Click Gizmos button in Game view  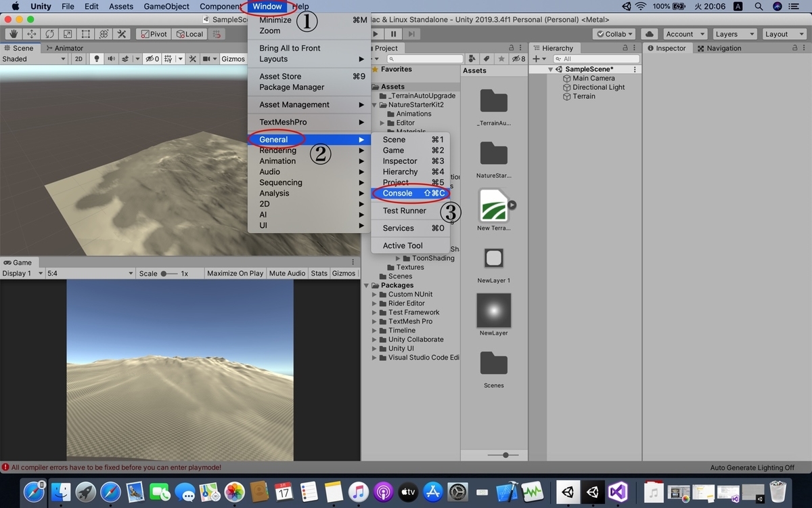click(344, 273)
